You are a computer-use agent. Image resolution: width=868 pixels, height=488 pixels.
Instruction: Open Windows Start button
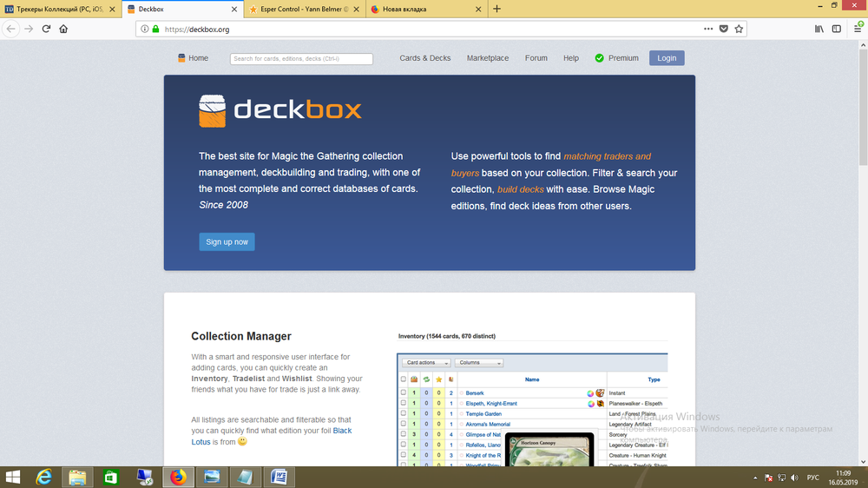[13, 477]
